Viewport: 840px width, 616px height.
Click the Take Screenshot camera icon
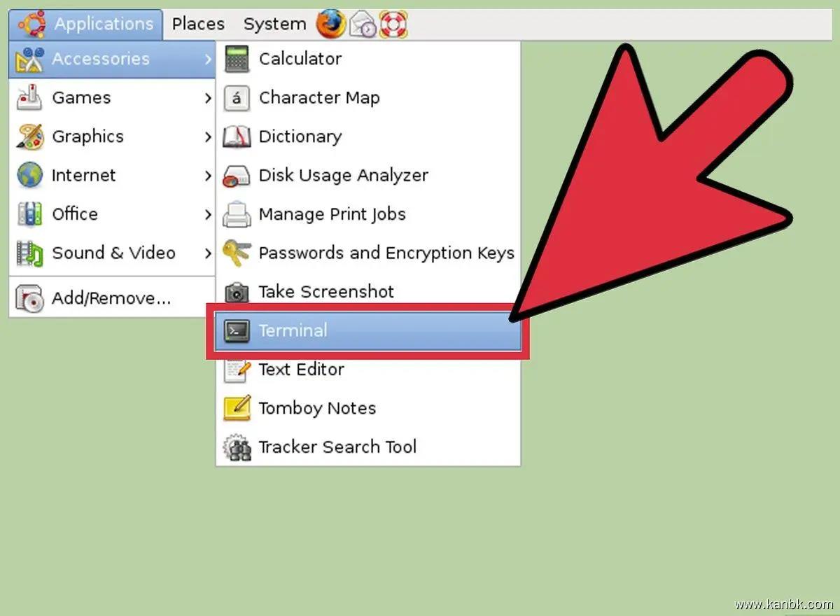(237, 292)
